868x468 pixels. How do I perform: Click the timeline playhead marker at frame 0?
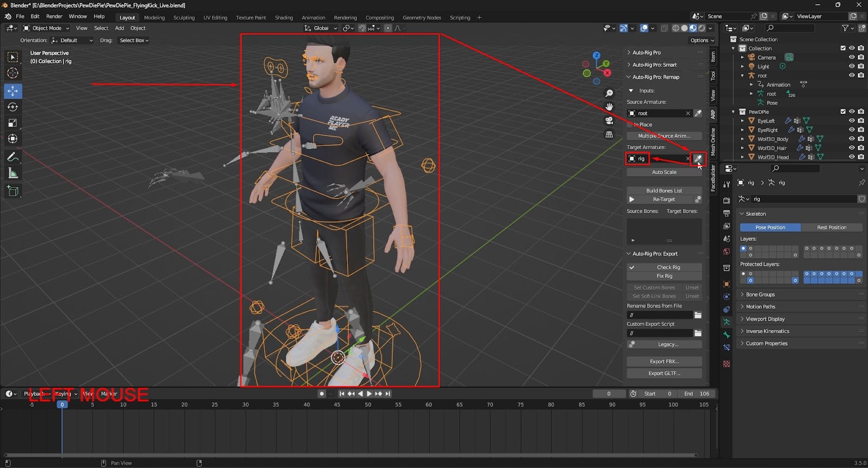[x=62, y=405]
